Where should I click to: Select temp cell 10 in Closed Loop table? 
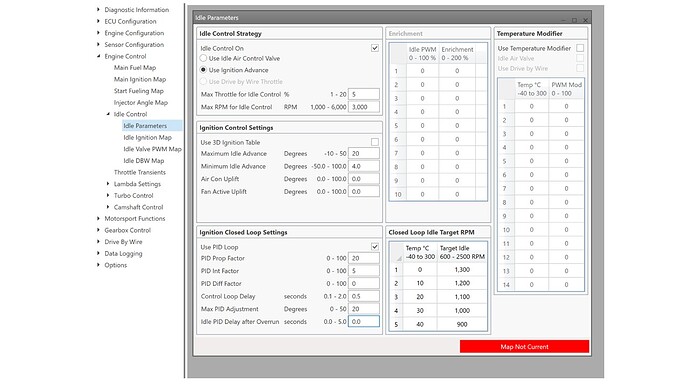tap(420, 283)
